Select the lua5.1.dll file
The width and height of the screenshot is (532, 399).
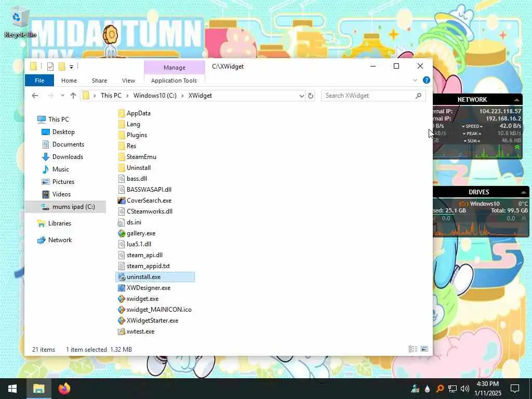pyautogui.click(x=135, y=244)
